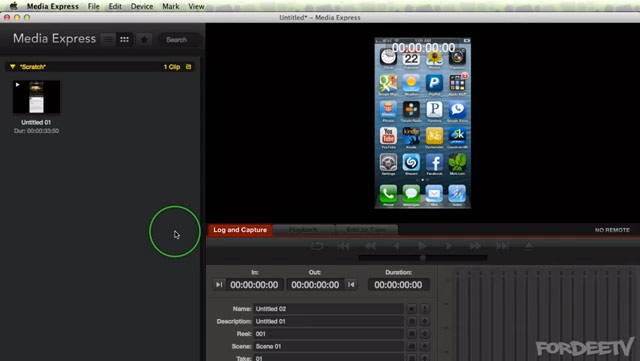Click the fast forward transport button
The height and width of the screenshot is (361, 640).
[x=475, y=246]
